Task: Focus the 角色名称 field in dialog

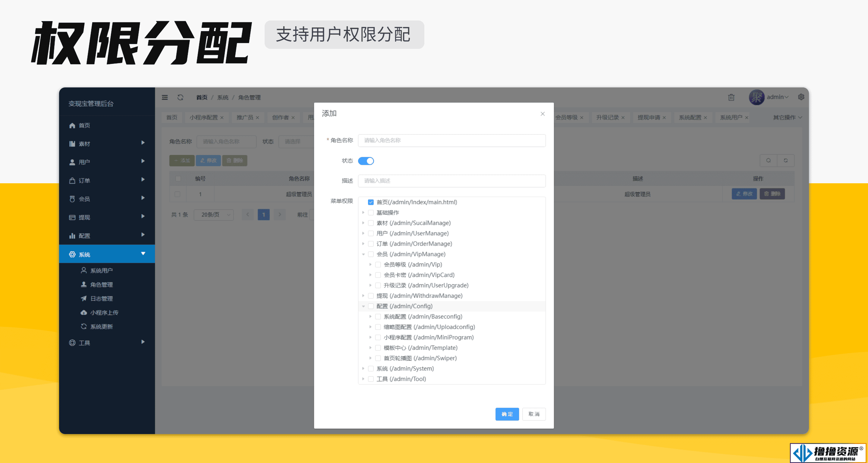Action: pyautogui.click(x=451, y=140)
